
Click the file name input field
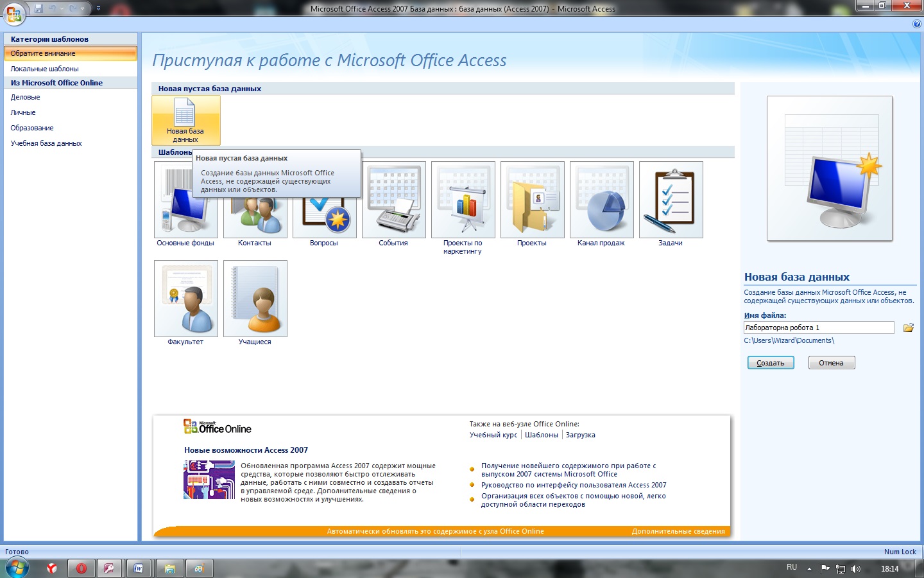click(x=819, y=328)
